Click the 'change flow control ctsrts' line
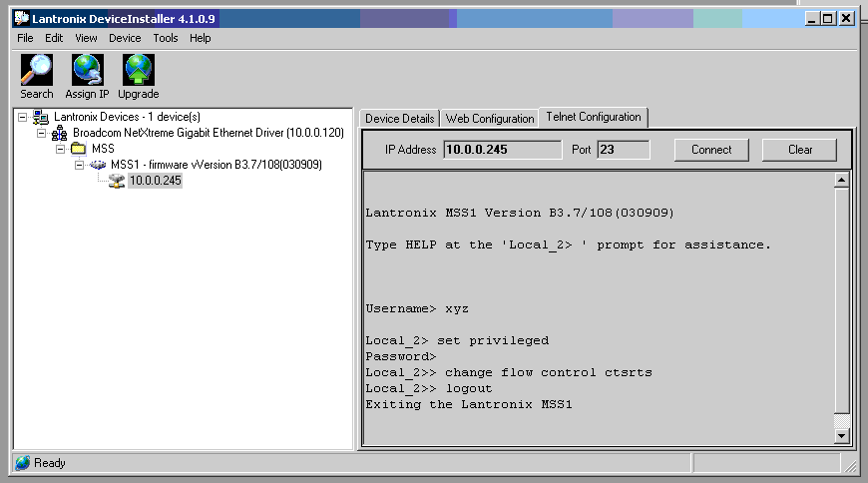868x483 pixels. point(509,372)
